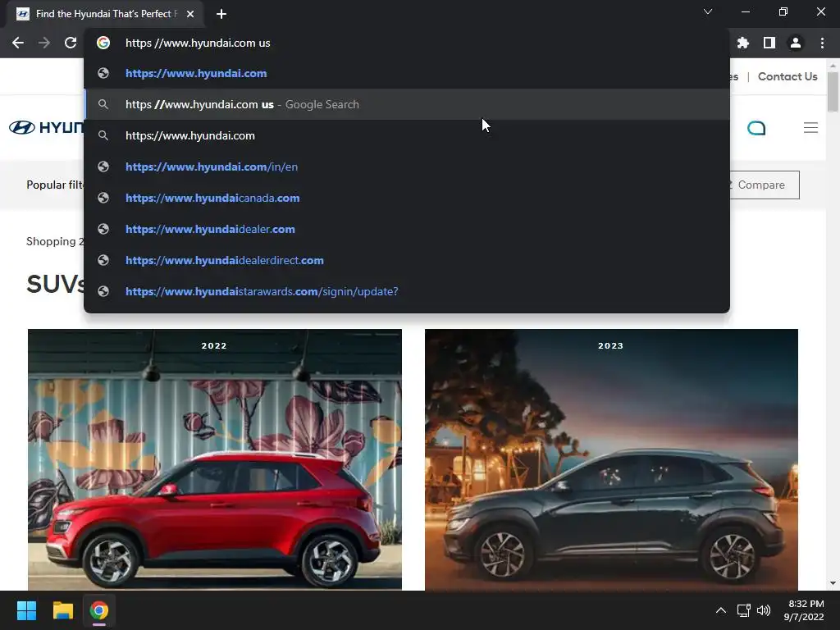Click the scrollbar down arrow
The image size is (840, 630).
(833, 583)
